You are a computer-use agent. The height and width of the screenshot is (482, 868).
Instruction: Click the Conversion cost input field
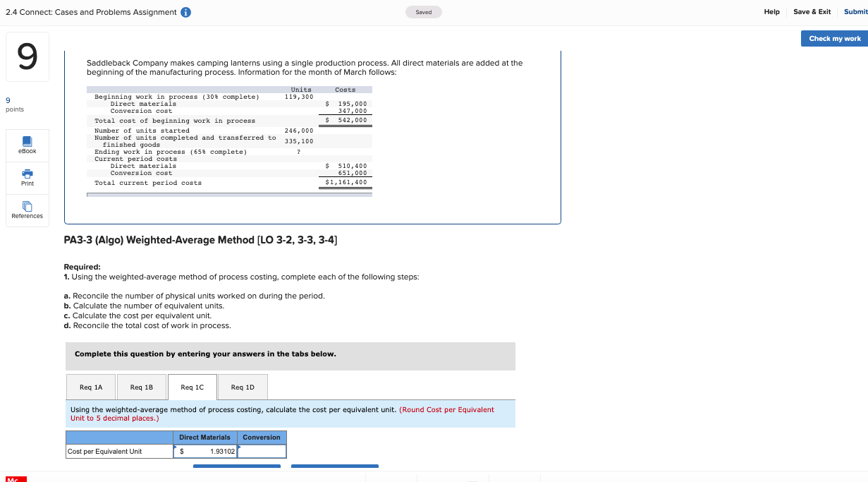click(x=262, y=451)
